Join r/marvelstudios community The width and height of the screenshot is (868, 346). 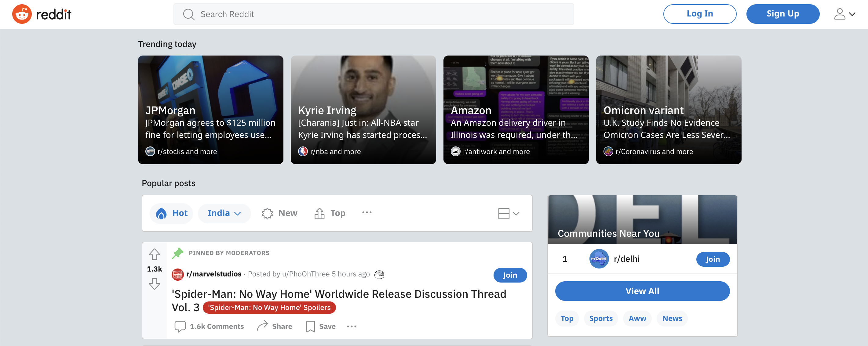510,275
